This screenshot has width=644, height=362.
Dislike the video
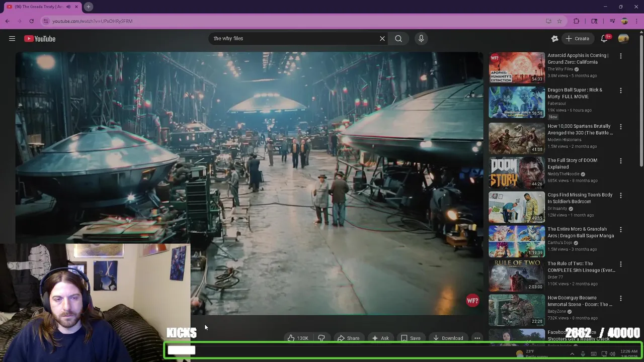(x=321, y=338)
